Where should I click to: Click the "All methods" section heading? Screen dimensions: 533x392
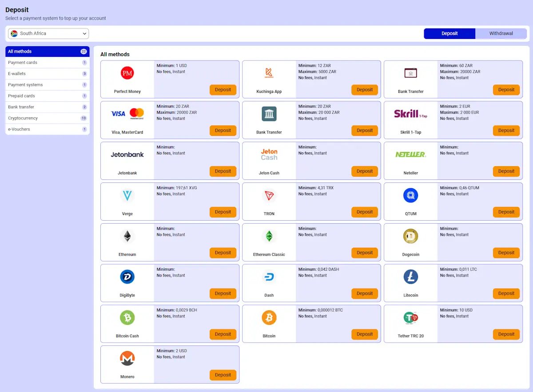[115, 54]
